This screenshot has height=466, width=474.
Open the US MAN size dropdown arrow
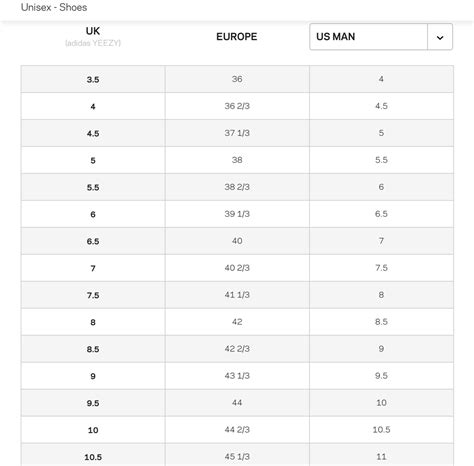tap(440, 37)
